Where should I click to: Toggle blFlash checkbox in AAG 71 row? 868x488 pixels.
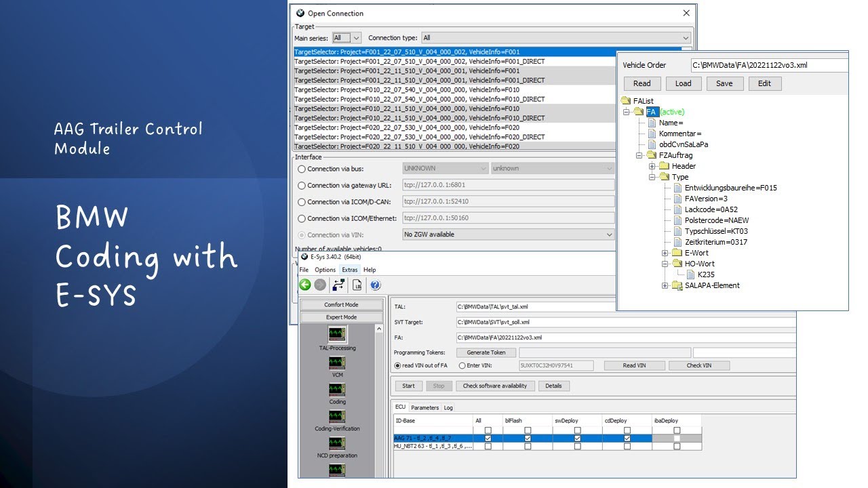click(x=528, y=439)
